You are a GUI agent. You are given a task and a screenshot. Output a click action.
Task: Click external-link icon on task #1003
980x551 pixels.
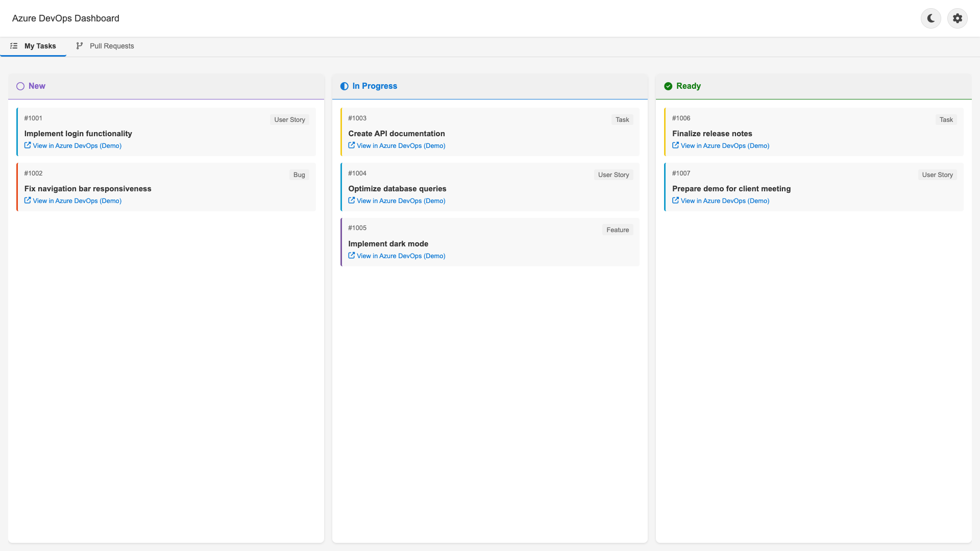(352, 145)
